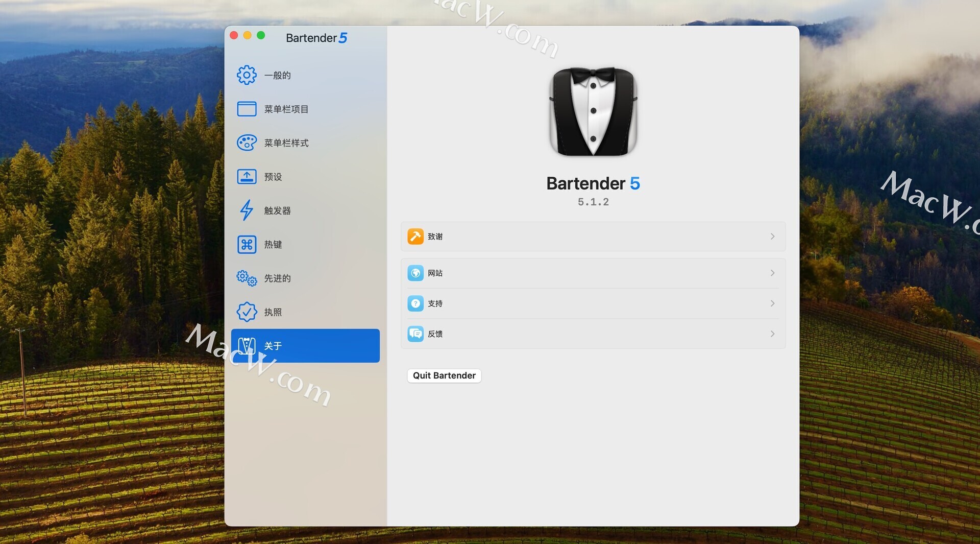Open the 致谢 acknowledgements row
The height and width of the screenshot is (544, 980).
coord(593,236)
